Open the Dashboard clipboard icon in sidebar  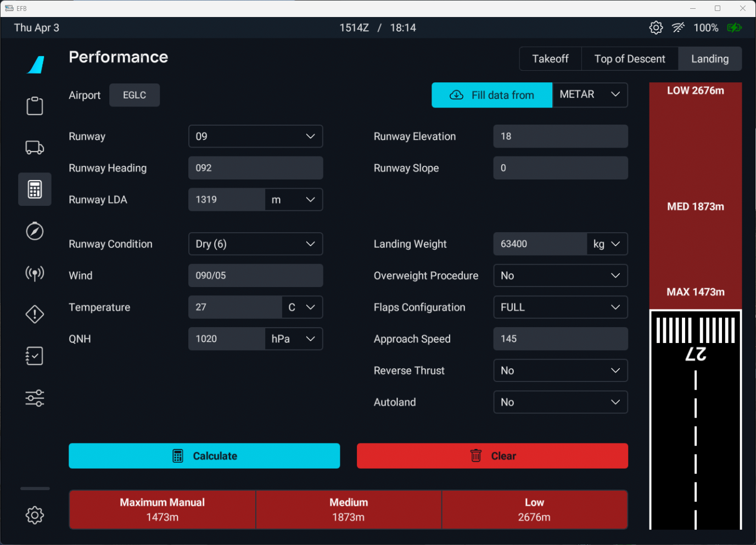click(35, 106)
